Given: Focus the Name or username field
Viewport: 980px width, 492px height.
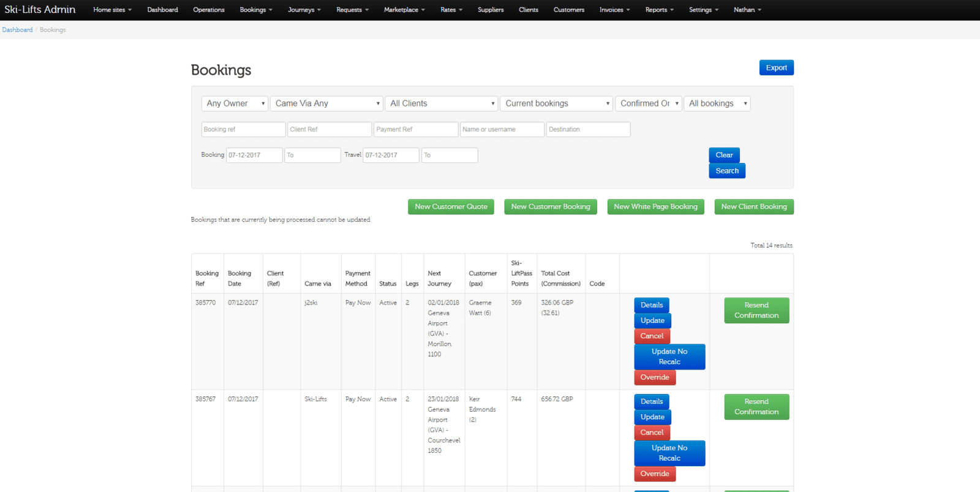Looking at the screenshot, I should click(502, 129).
